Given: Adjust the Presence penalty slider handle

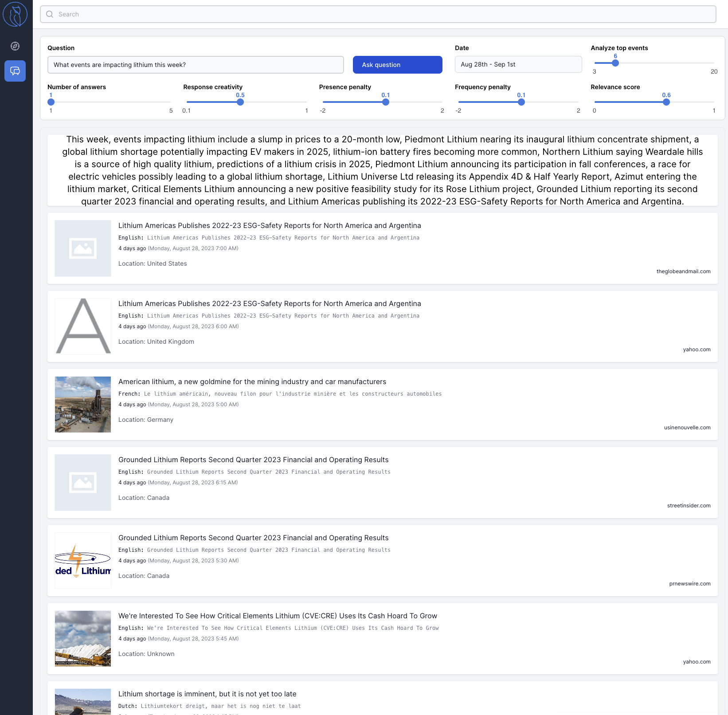Looking at the screenshot, I should coord(386,102).
